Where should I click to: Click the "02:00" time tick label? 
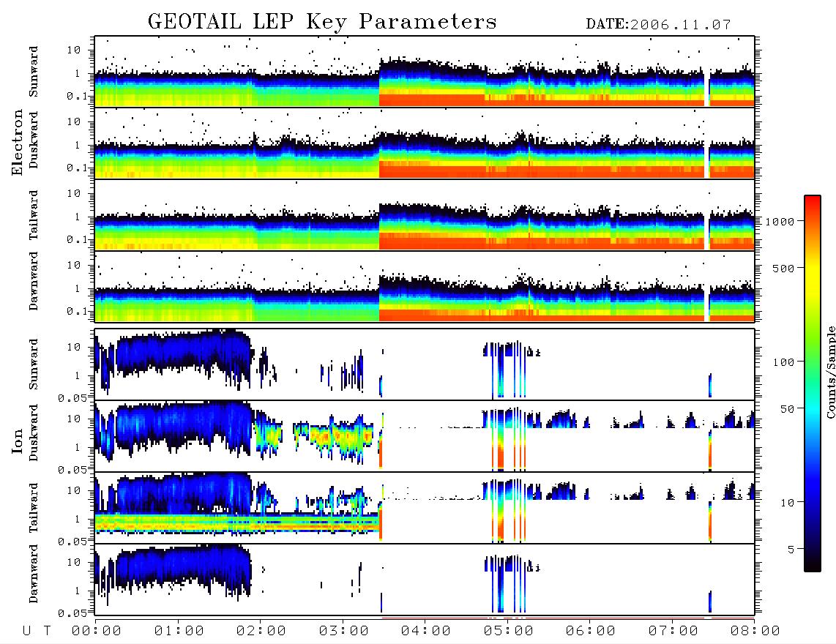tap(261, 631)
